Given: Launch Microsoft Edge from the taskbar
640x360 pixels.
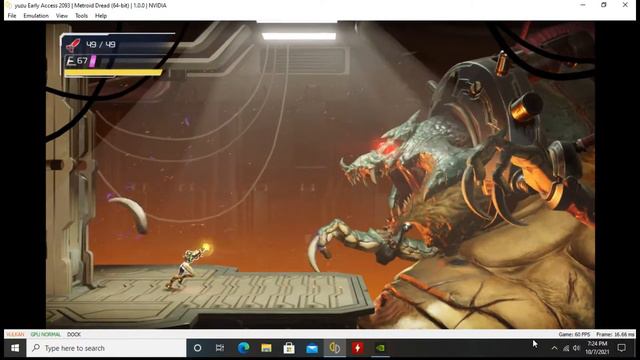Looking at the screenshot, I should coord(244,348).
